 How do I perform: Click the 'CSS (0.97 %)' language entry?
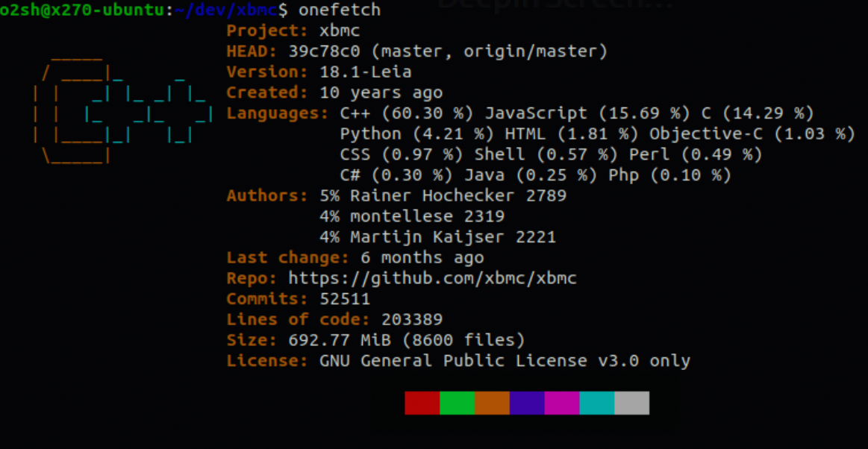click(x=402, y=155)
